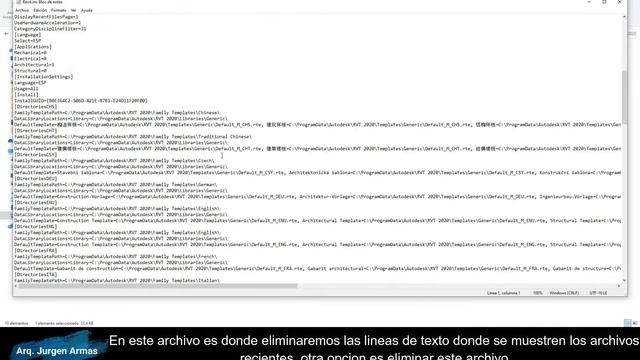Click the Architectural=1 line
The image size is (640, 360).
34,65
